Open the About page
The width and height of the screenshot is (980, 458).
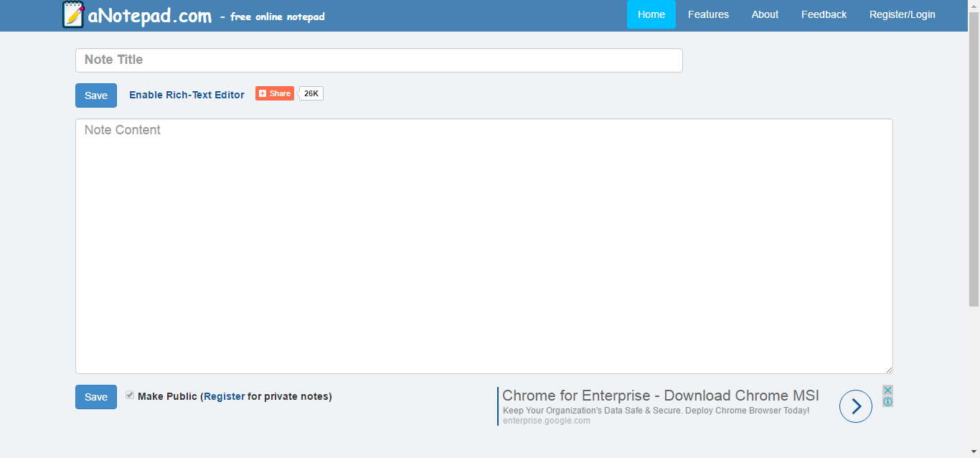765,14
